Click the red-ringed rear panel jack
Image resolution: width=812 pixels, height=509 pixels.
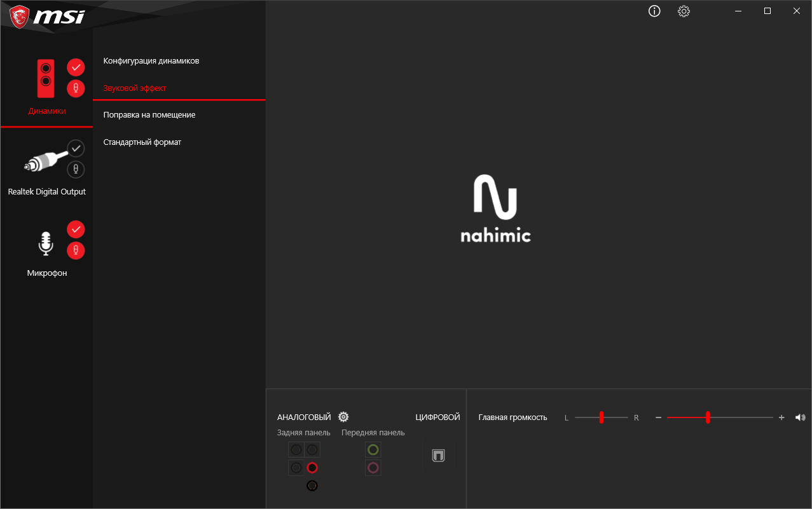[312, 468]
